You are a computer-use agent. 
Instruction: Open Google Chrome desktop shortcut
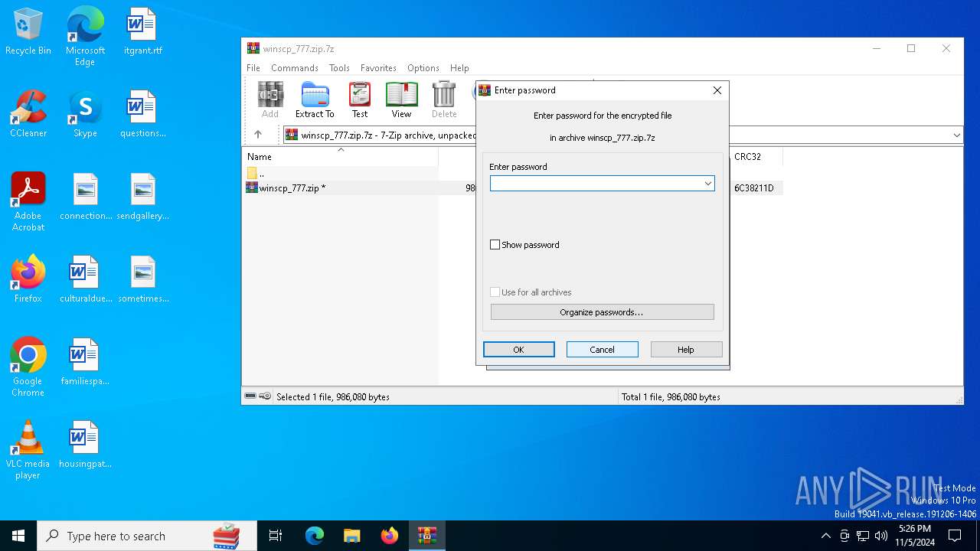pyautogui.click(x=28, y=367)
